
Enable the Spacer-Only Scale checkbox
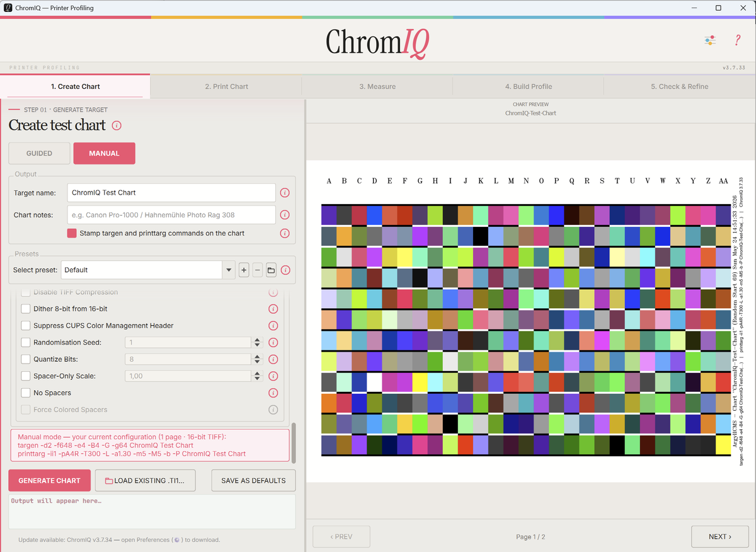[x=26, y=376]
